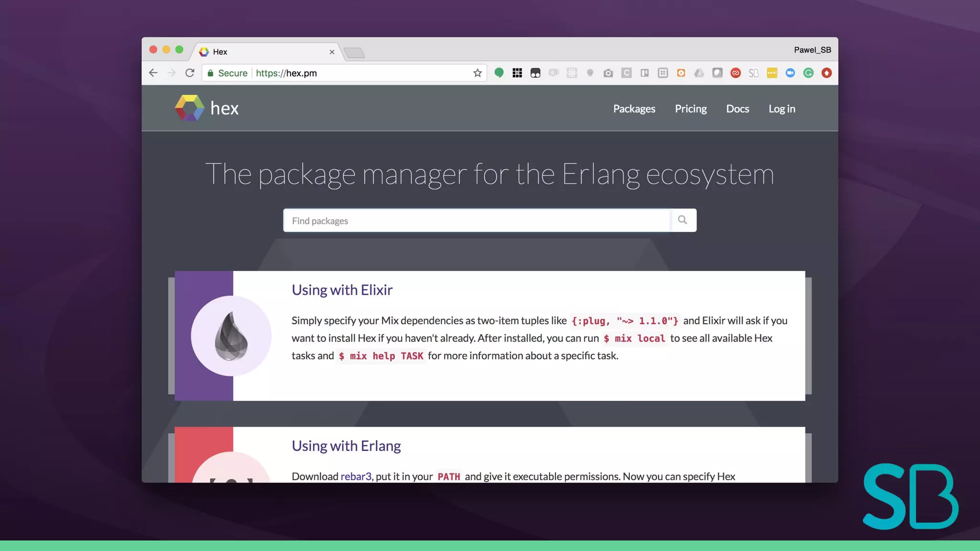The width and height of the screenshot is (980, 551).
Task: Click the React DevTools extension icon
Action: (x=572, y=73)
